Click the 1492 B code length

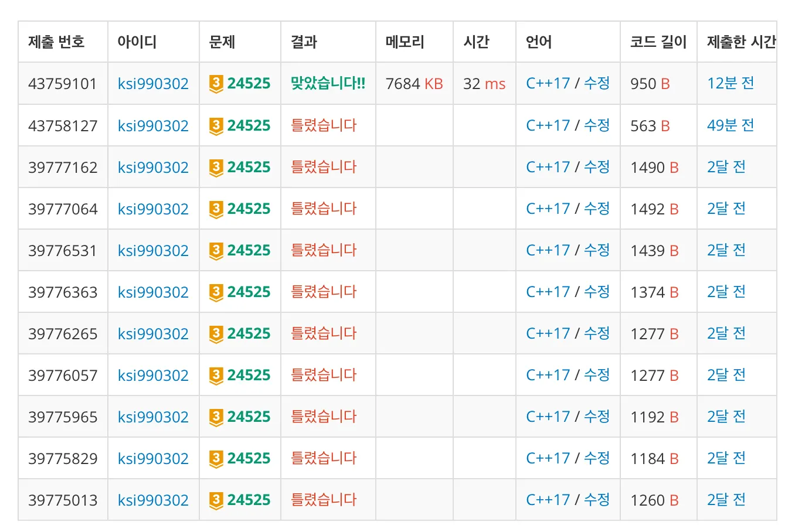654,209
